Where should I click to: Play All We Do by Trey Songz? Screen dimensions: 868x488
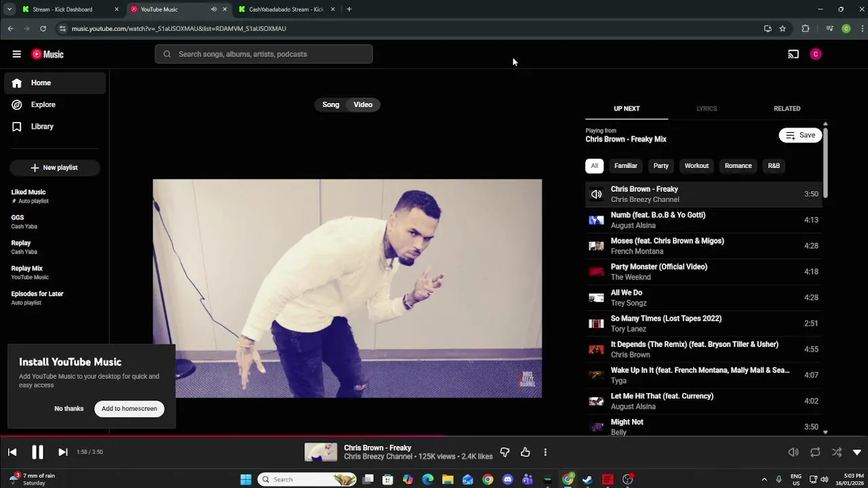(704, 297)
